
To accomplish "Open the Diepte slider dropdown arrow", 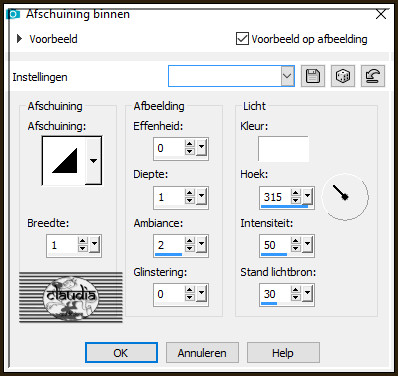I will coord(201,197).
